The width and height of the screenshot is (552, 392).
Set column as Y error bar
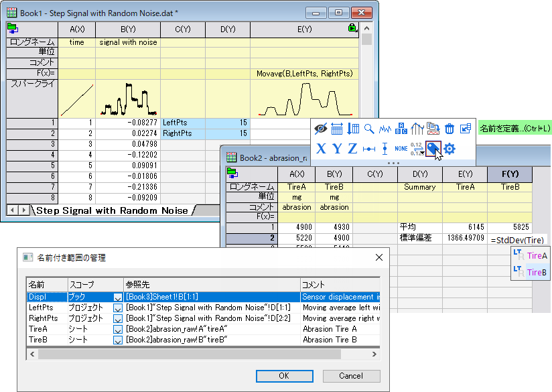[x=385, y=149]
